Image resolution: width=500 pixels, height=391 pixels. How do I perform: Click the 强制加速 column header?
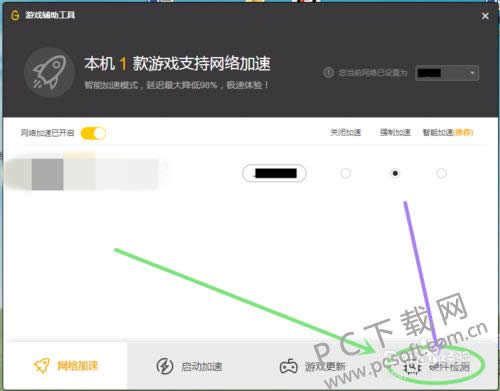point(395,133)
